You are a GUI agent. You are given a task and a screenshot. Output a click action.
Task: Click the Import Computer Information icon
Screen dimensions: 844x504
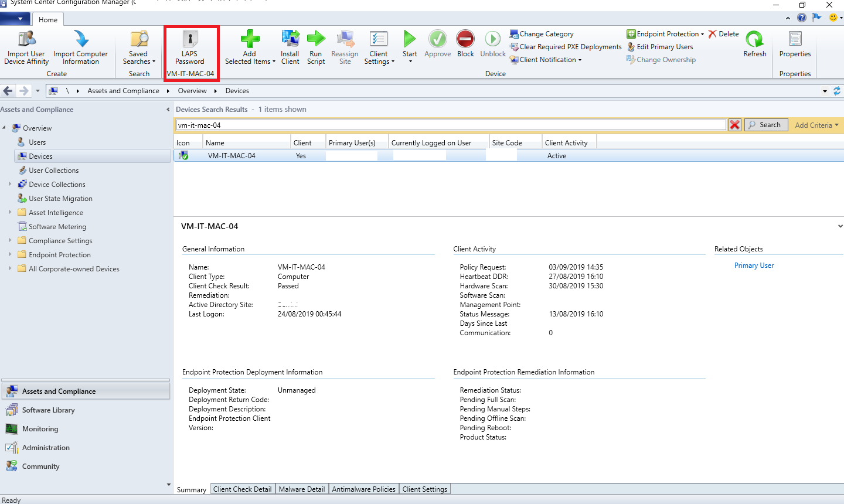(x=81, y=40)
